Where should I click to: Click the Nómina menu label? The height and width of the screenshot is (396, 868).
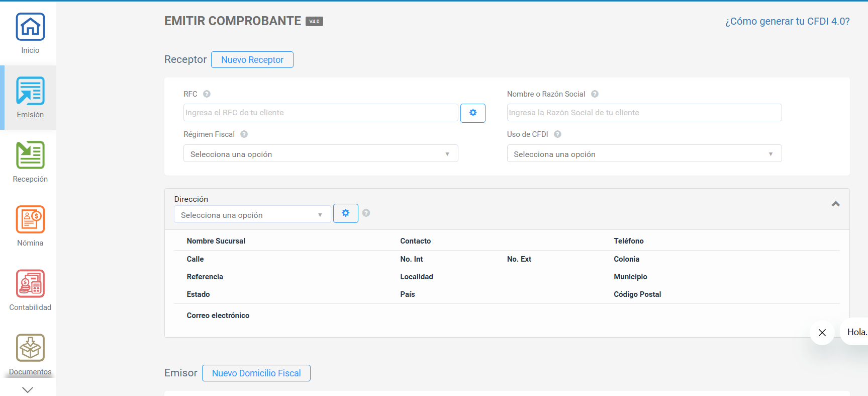pyautogui.click(x=30, y=243)
